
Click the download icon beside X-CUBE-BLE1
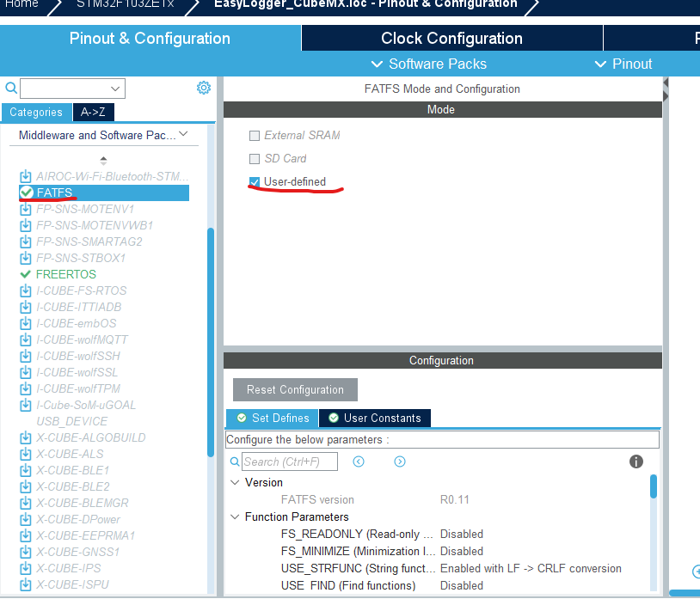26,470
